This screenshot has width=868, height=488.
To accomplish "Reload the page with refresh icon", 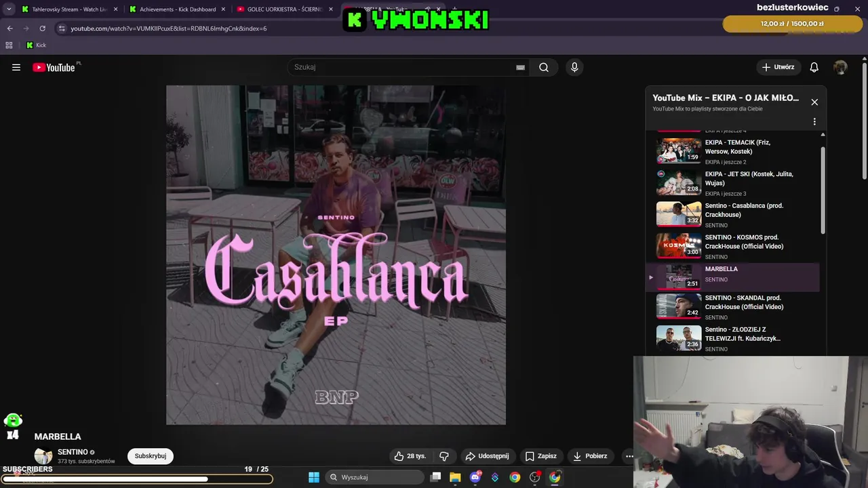I will coord(42,28).
